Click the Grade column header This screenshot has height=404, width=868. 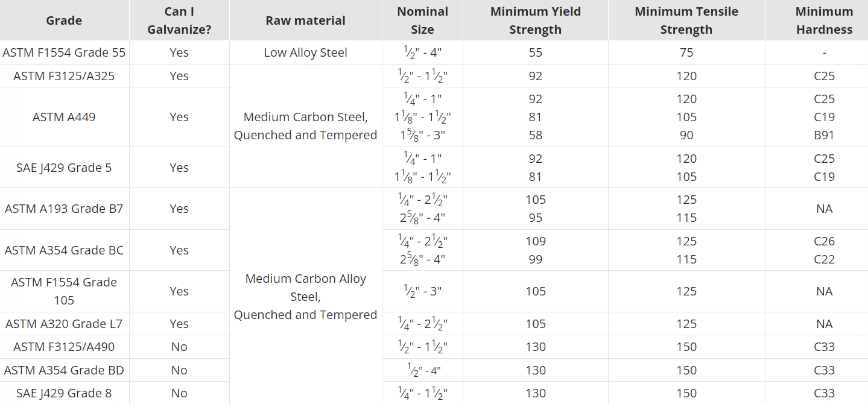point(64,21)
